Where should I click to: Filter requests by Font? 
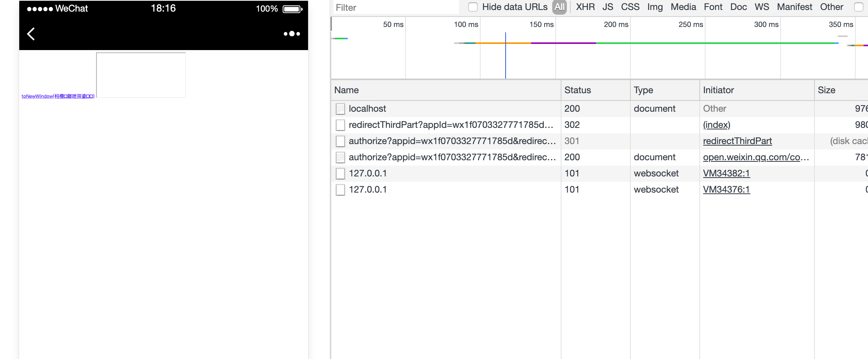[713, 7]
